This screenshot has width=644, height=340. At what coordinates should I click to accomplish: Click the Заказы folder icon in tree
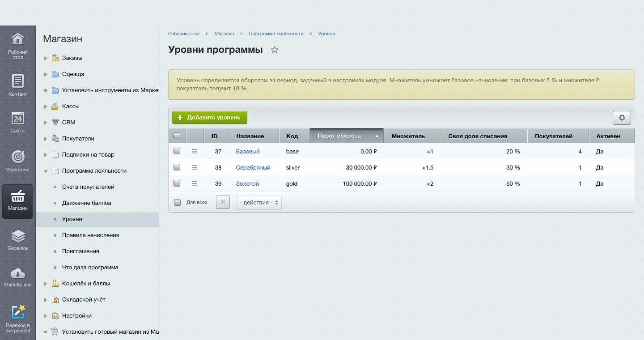point(55,58)
